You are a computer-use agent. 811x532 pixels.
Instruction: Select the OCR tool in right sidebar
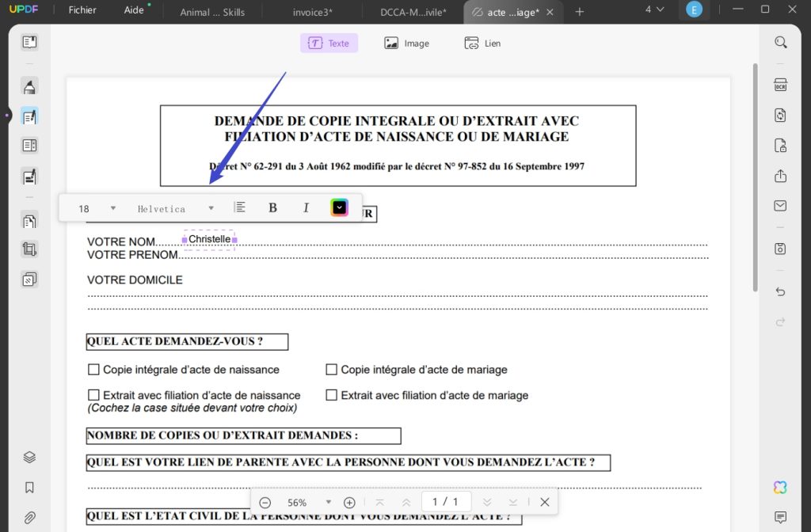click(x=781, y=84)
